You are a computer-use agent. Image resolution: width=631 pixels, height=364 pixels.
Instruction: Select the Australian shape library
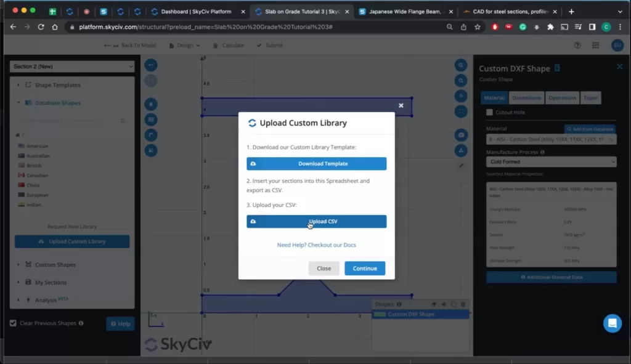pyautogui.click(x=38, y=156)
